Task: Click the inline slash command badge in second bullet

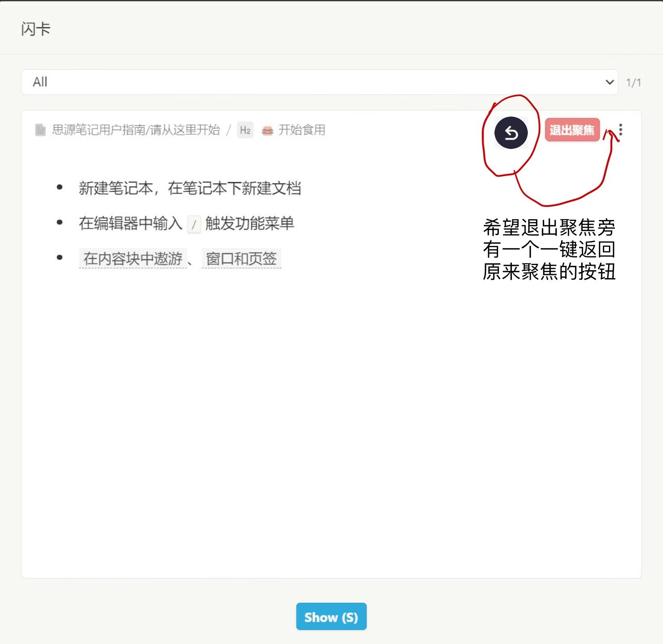Action: [x=194, y=224]
